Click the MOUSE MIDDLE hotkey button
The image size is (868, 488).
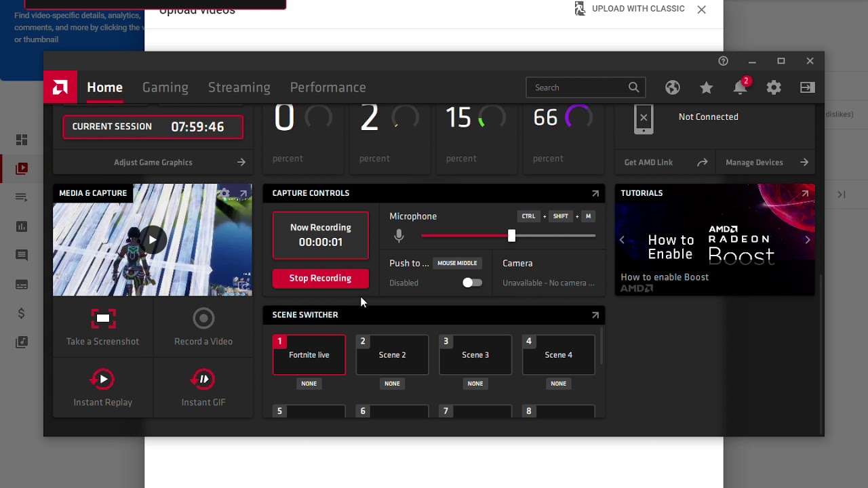click(x=457, y=263)
